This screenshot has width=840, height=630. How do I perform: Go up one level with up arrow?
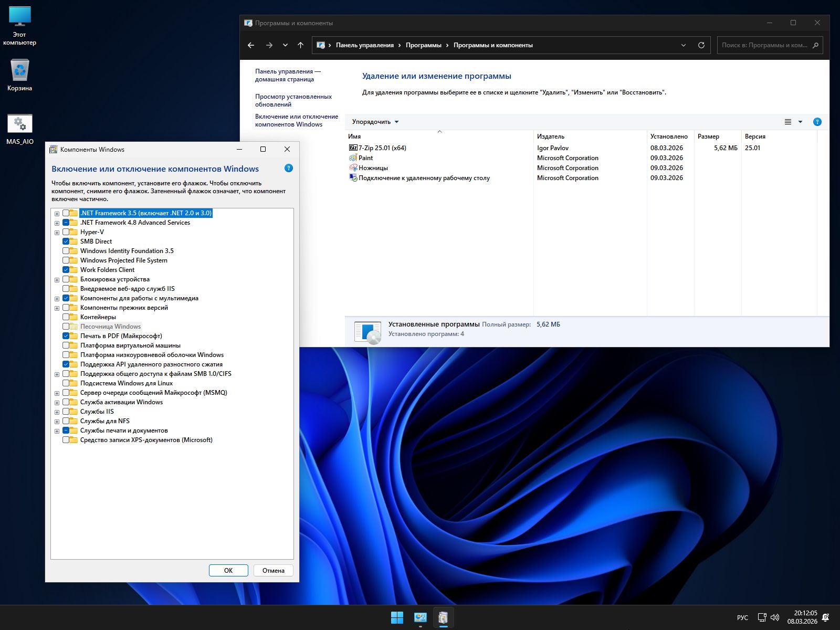pos(300,45)
